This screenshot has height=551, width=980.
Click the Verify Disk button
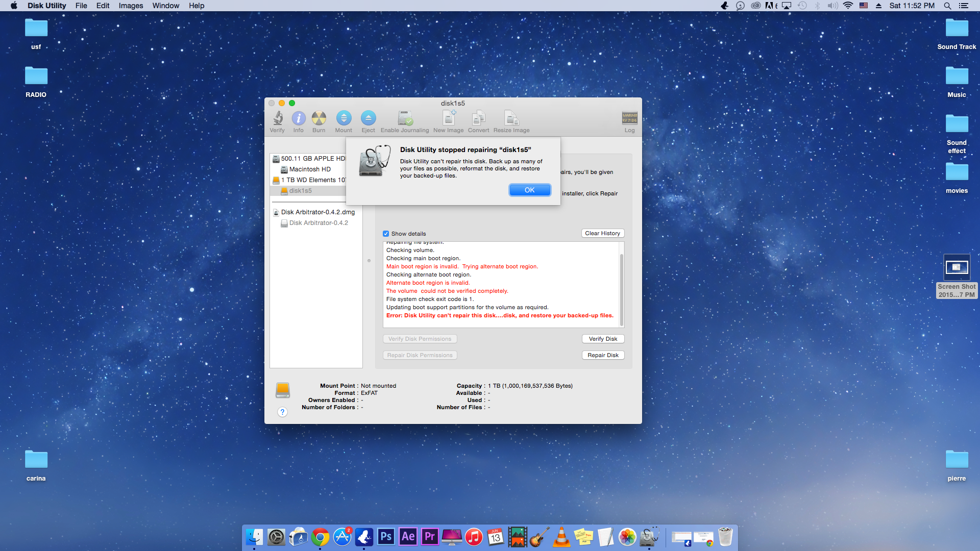(x=603, y=339)
